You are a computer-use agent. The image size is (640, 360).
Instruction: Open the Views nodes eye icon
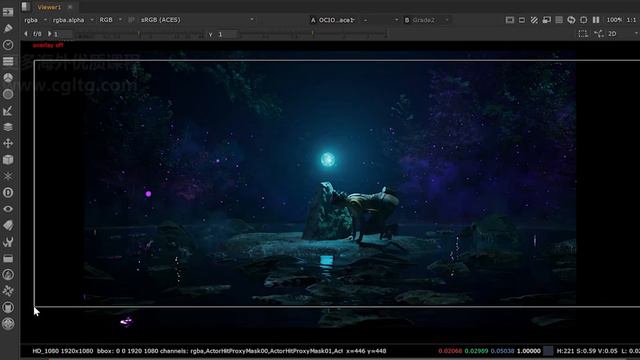(x=8, y=209)
